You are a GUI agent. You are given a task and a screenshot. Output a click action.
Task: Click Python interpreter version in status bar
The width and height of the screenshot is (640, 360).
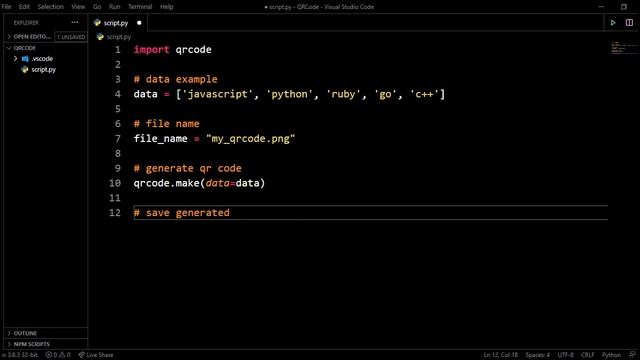click(x=20, y=355)
